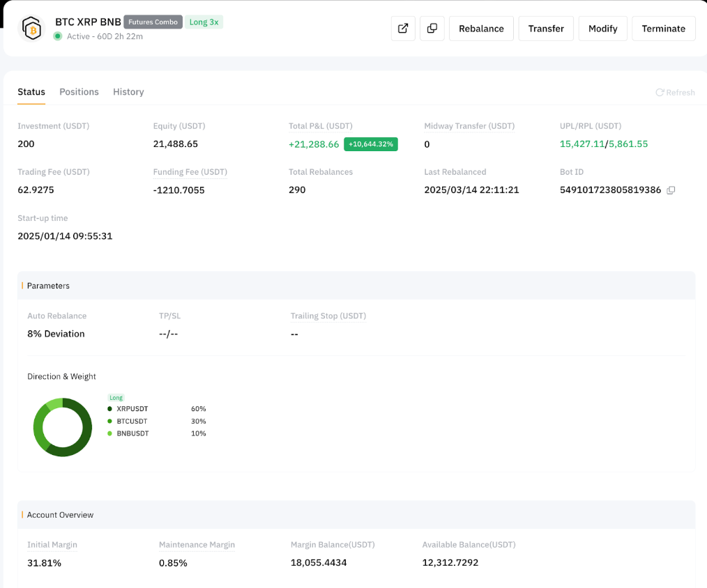707x588 pixels.
Task: Select XRPUSDT in the weight legend
Action: 132,409
